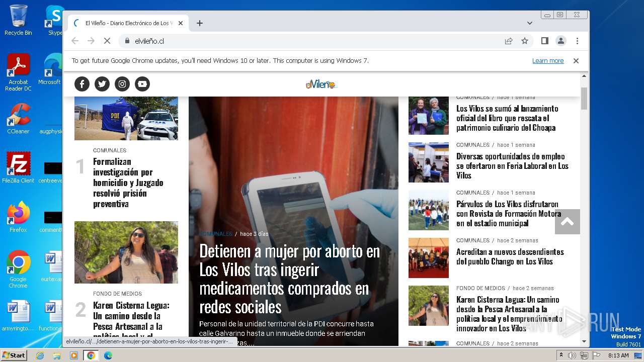Image resolution: width=644 pixels, height=362 pixels.
Task: Go forward in Chrome history
Action: (x=91, y=41)
